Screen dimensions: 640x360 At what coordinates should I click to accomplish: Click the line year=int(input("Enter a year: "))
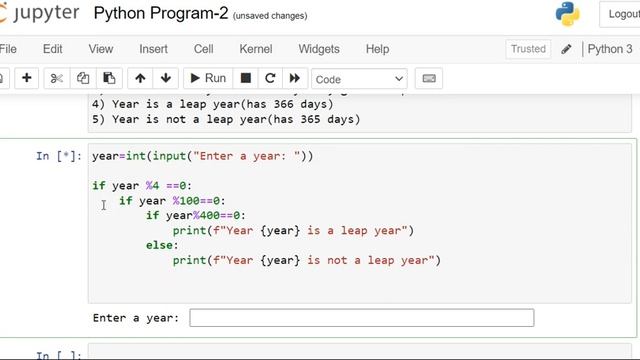point(202,156)
